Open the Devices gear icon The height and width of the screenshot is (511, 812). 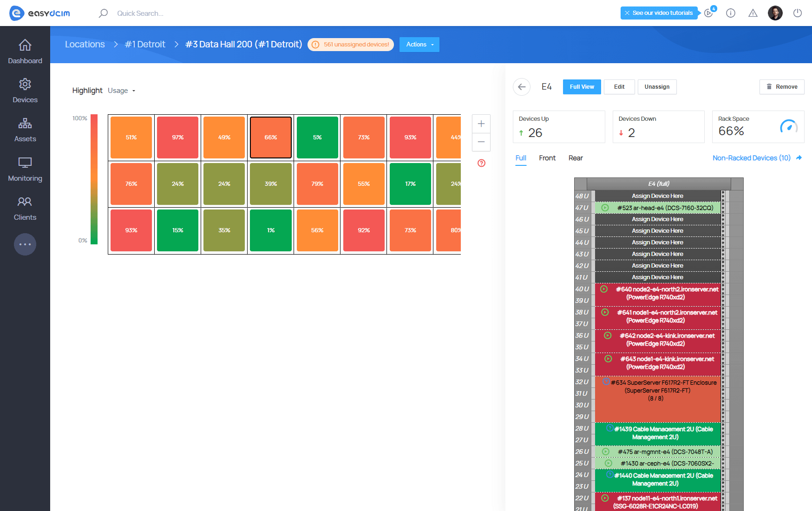(x=25, y=84)
